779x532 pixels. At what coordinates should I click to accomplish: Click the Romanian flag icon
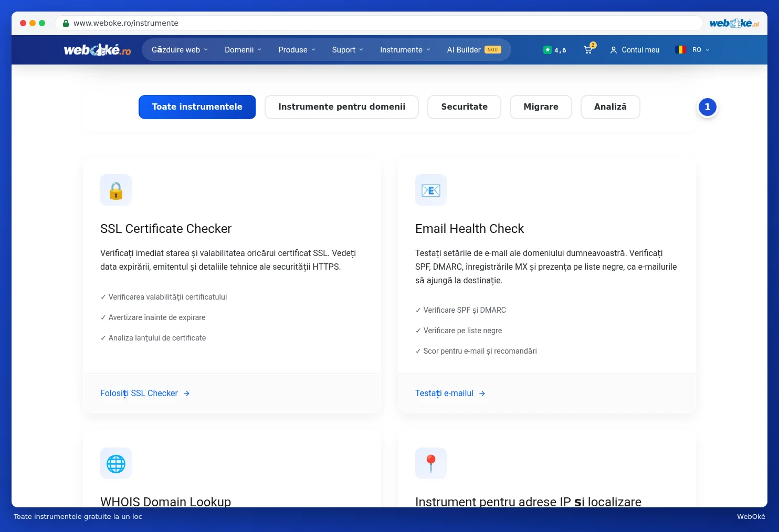(x=681, y=50)
